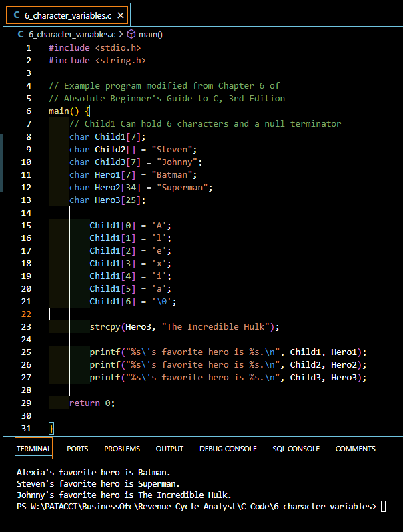Click on '#include <stdio.h>' line

[95, 48]
